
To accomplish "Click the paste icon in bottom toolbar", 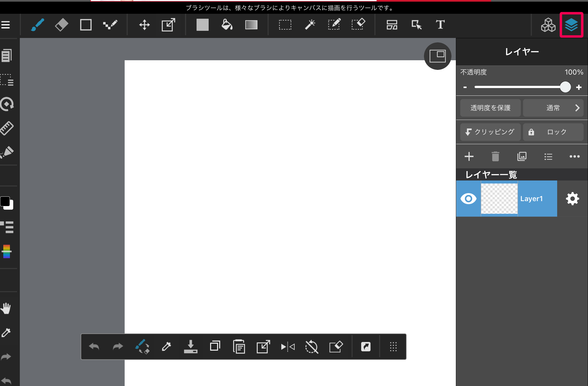I will [x=239, y=347].
